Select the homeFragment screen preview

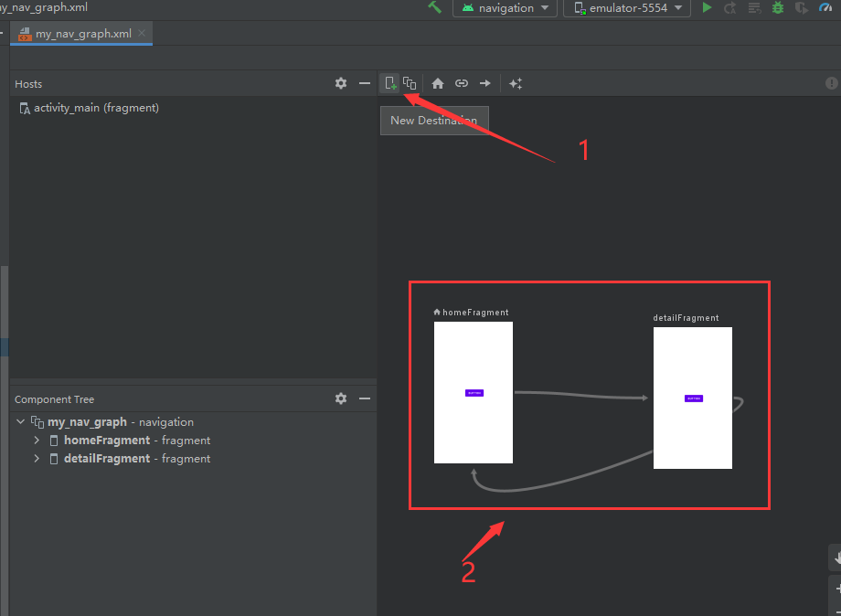coord(474,392)
